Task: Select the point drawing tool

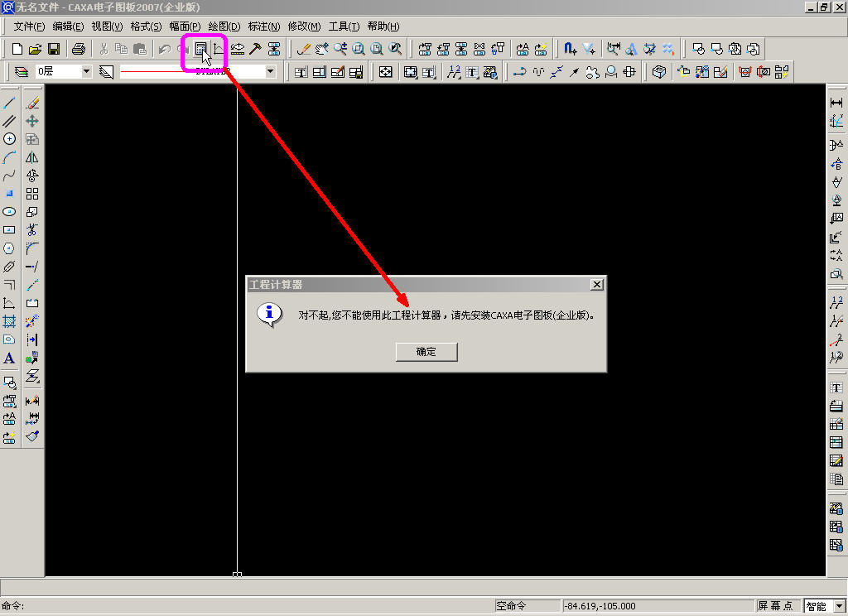Action: (x=9, y=194)
